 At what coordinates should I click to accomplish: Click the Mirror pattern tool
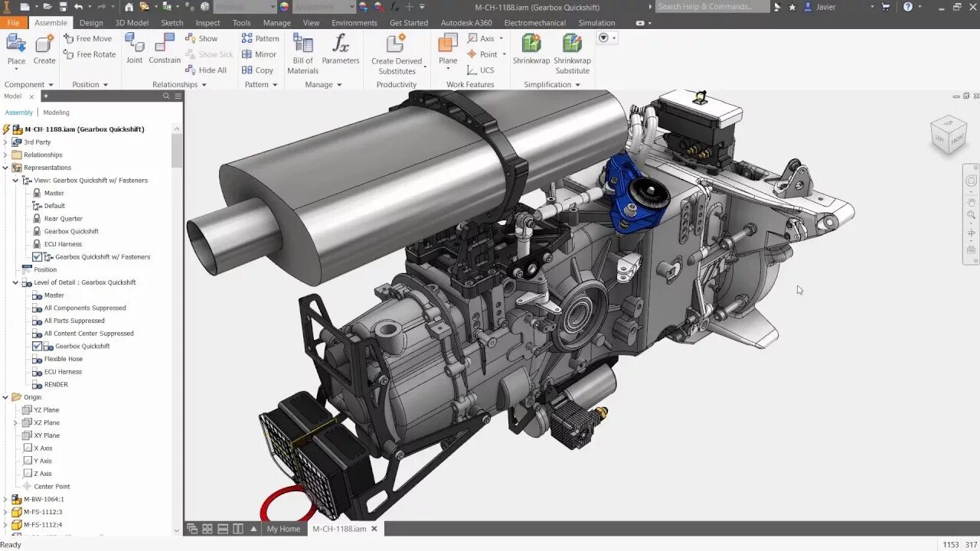260,54
